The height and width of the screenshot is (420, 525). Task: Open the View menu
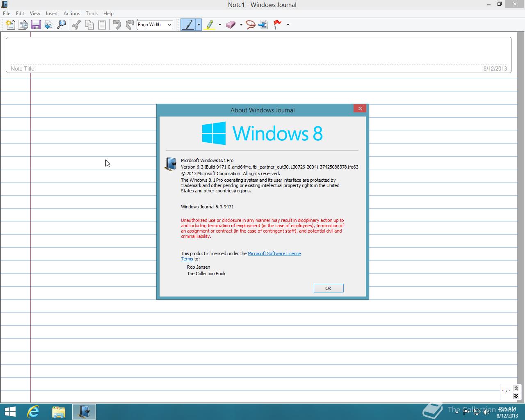click(x=35, y=14)
